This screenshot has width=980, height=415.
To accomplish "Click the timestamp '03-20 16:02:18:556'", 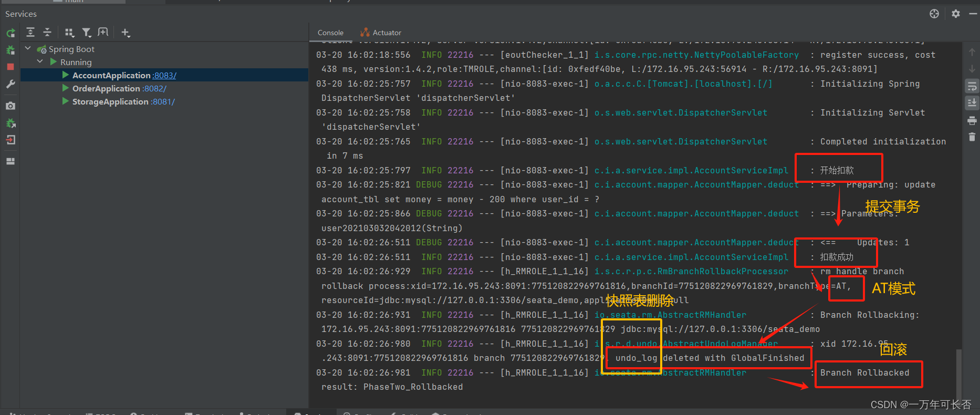I will (x=363, y=55).
